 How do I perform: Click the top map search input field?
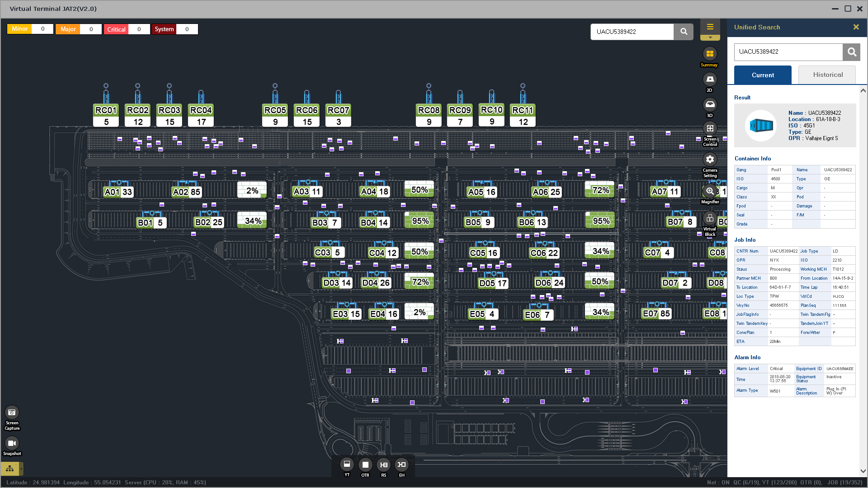point(632,32)
